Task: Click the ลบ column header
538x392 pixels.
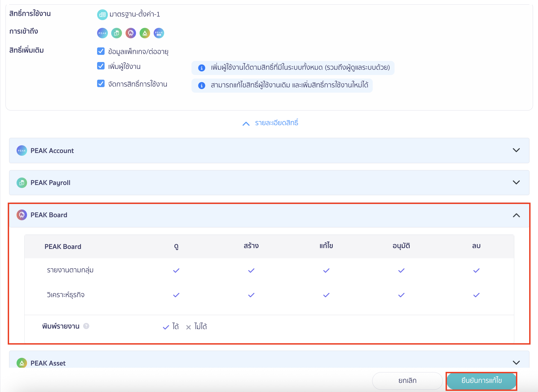Action: coord(476,246)
